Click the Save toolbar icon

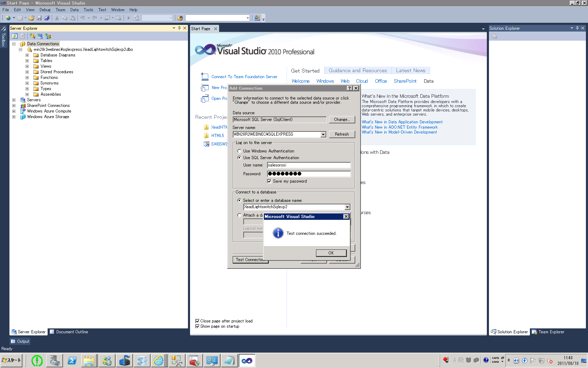tap(39, 18)
